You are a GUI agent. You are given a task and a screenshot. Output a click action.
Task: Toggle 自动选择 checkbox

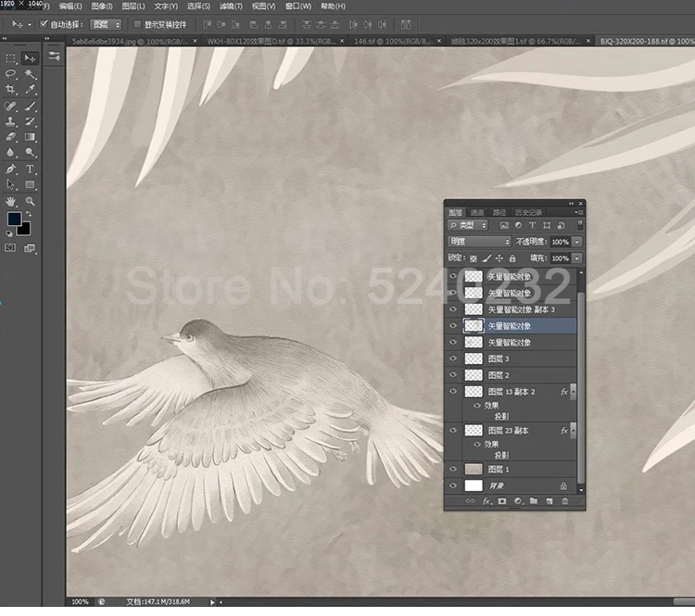click(44, 24)
